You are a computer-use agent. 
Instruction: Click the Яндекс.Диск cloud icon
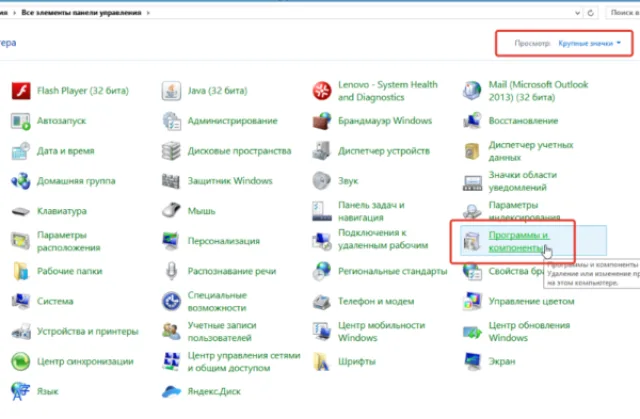(171, 392)
